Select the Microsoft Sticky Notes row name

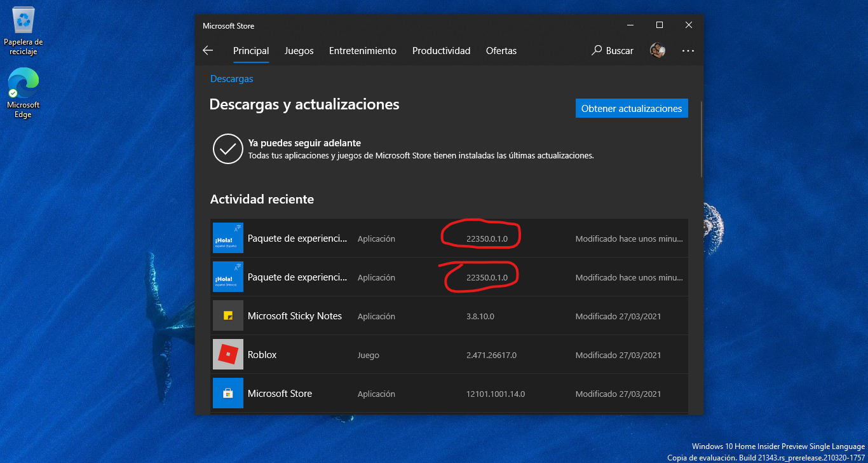click(x=295, y=316)
